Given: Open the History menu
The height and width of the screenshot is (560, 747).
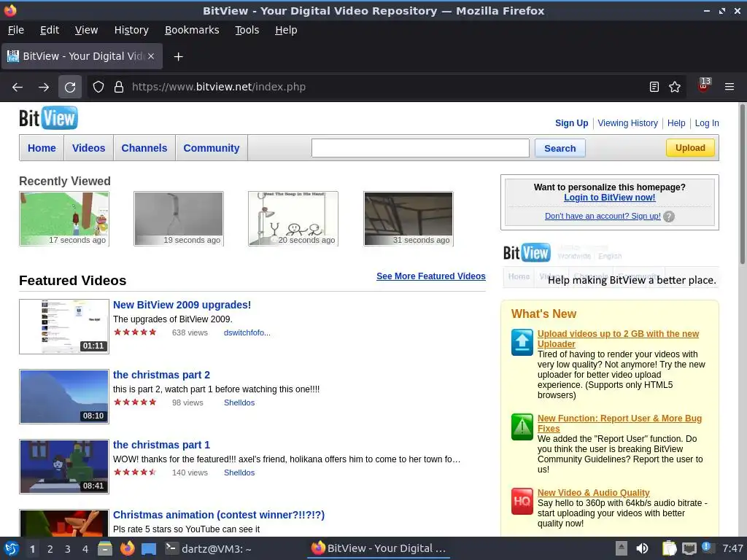Looking at the screenshot, I should point(131,30).
